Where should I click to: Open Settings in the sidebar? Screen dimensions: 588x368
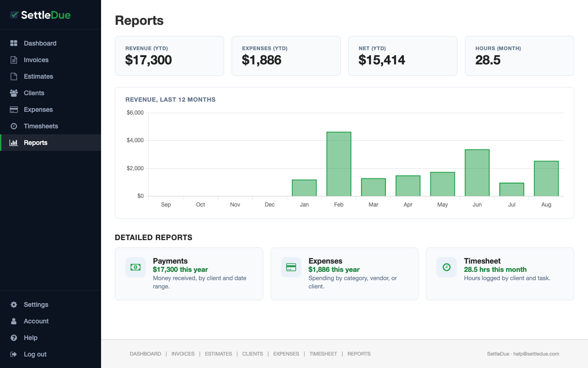[51, 305]
